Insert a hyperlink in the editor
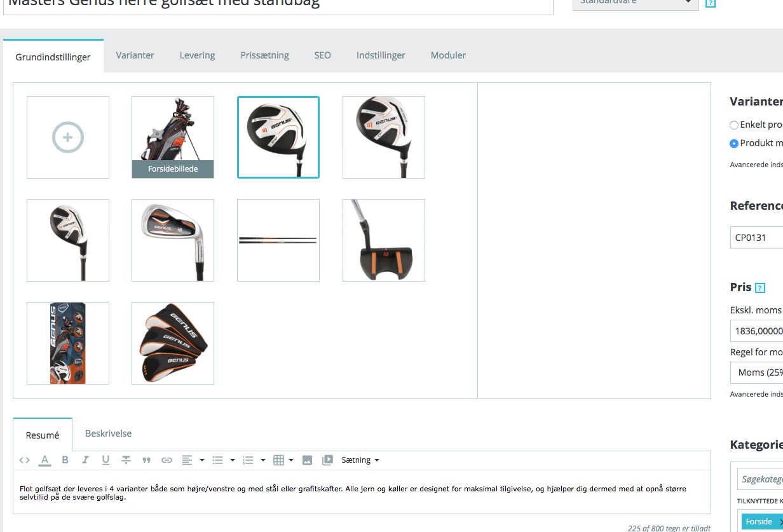783x532 pixels. point(167,460)
